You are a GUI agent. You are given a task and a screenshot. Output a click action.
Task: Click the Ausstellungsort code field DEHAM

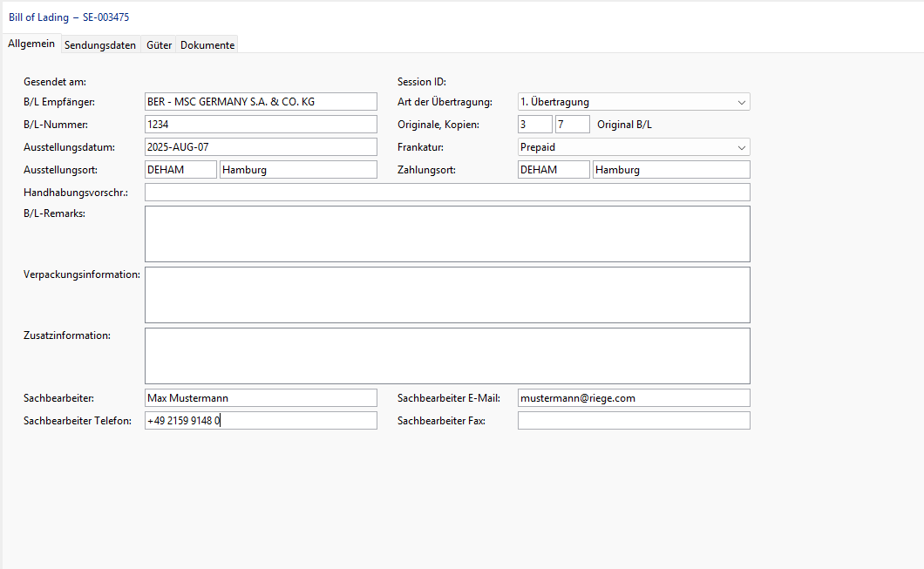181,170
